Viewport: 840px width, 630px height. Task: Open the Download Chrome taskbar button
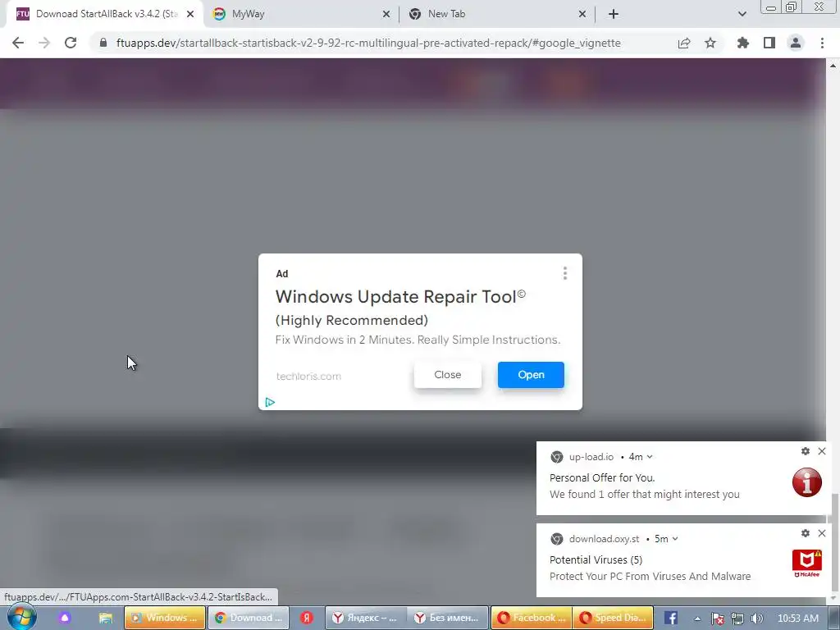[x=249, y=618]
